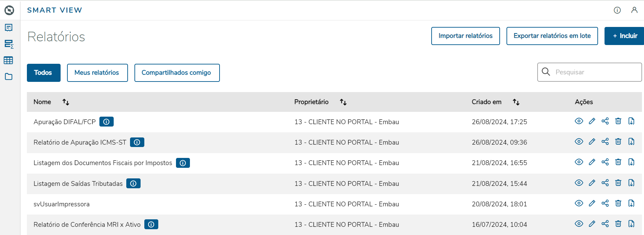This screenshot has width=644, height=235.
Task: View the Relatório de Conferência MRI x Ativo report
Action: (x=579, y=224)
